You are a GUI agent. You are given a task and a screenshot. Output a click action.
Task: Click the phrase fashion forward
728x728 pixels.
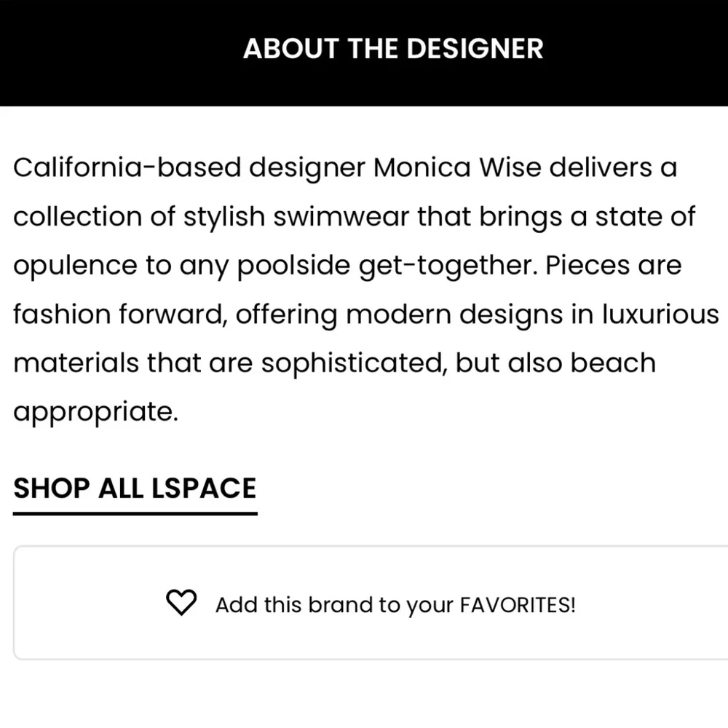[x=121, y=314]
